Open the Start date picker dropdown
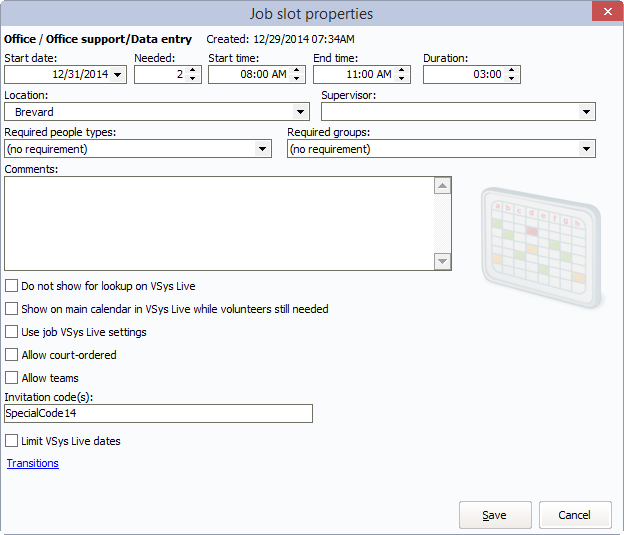The image size is (624, 535). (118, 75)
